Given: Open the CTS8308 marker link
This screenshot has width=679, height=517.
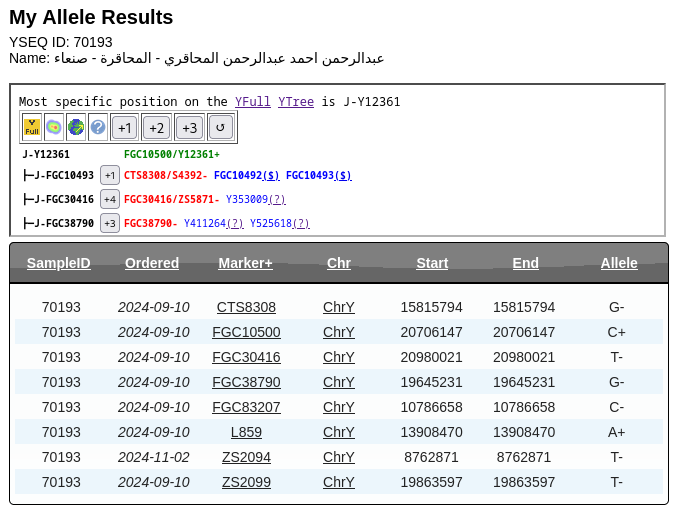Looking at the screenshot, I should click(246, 307).
